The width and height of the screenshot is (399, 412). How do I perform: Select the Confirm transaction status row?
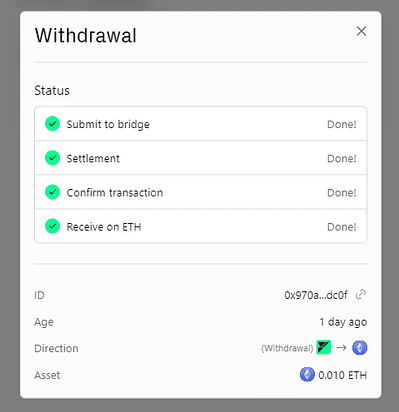pos(201,192)
